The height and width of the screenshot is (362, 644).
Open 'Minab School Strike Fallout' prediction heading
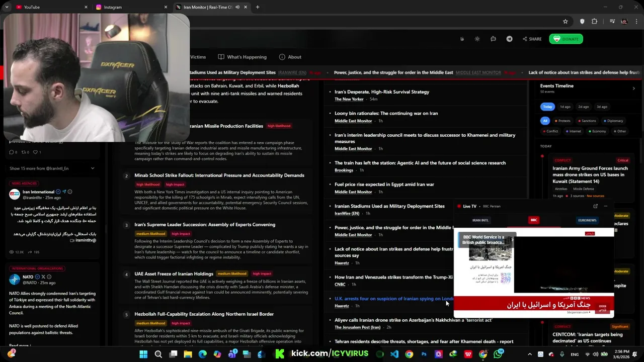click(x=219, y=175)
